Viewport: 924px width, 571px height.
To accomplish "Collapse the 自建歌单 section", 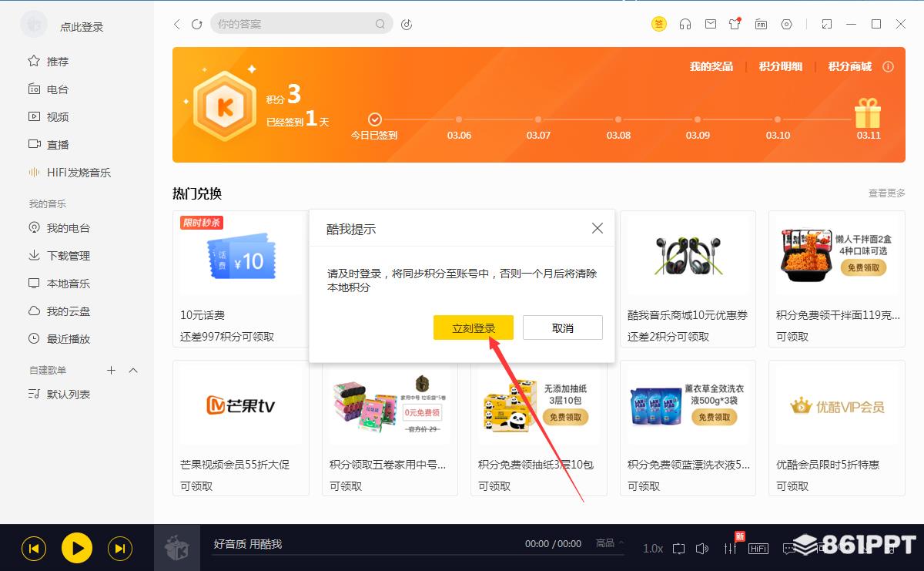I will click(x=133, y=371).
